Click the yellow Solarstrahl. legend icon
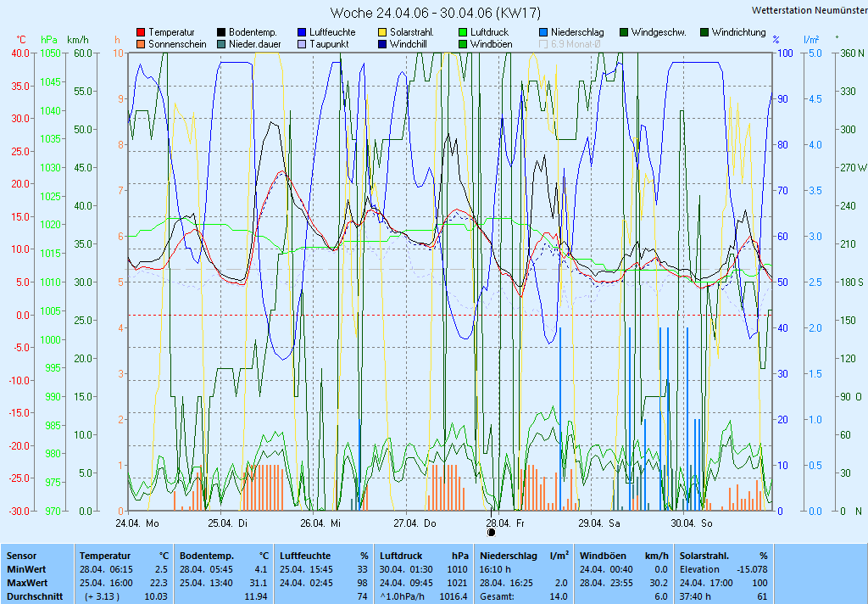This screenshot has width=868, height=604. 382,32
